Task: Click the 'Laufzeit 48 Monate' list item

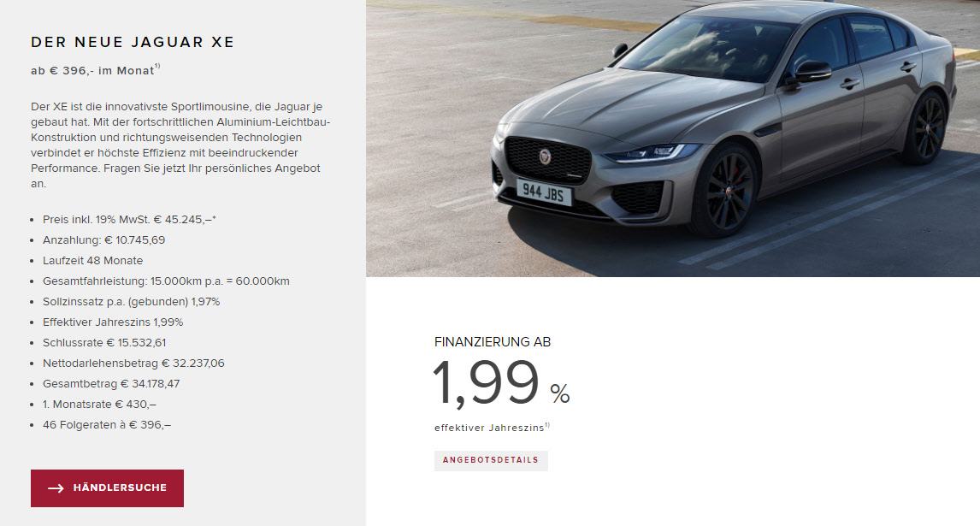Action: (x=92, y=261)
